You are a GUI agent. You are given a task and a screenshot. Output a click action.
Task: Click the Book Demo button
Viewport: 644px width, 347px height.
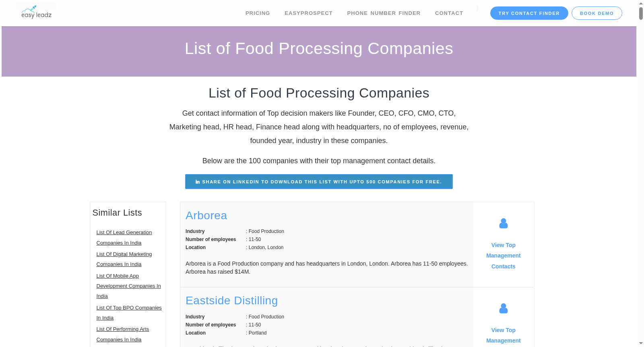click(x=597, y=13)
